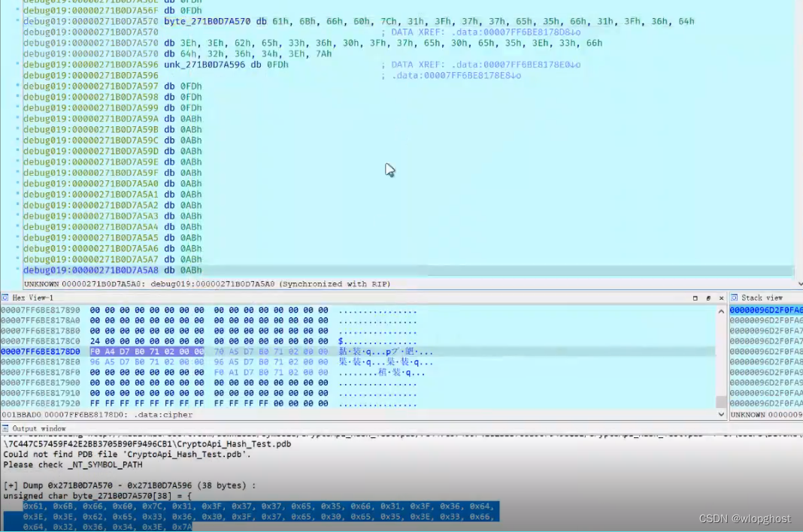The width and height of the screenshot is (803, 532).
Task: Click the Stack view panel icon
Action: coord(734,298)
